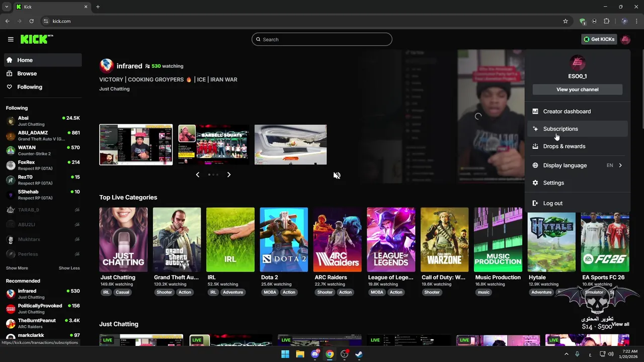This screenshot has height=362, width=644.
Task: Click the profile avatar in top bar
Action: (x=625, y=39)
